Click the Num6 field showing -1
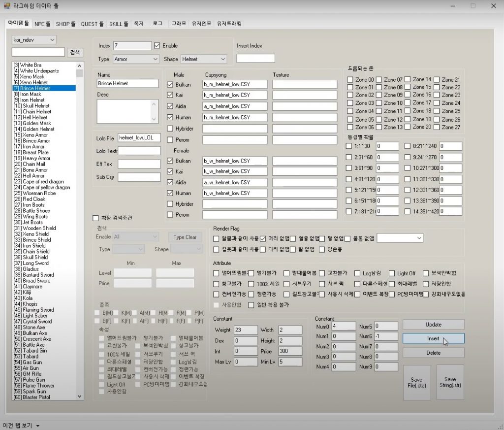 point(386,336)
